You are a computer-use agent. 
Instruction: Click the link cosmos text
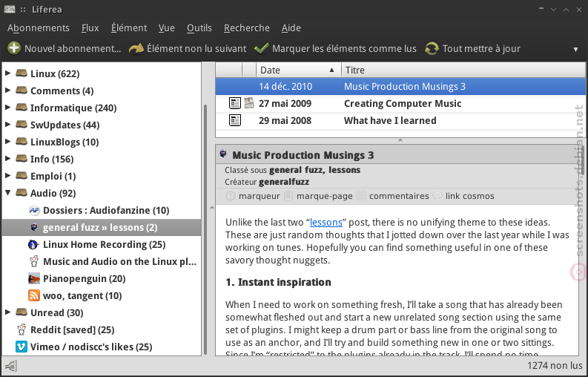pyautogui.click(x=469, y=196)
